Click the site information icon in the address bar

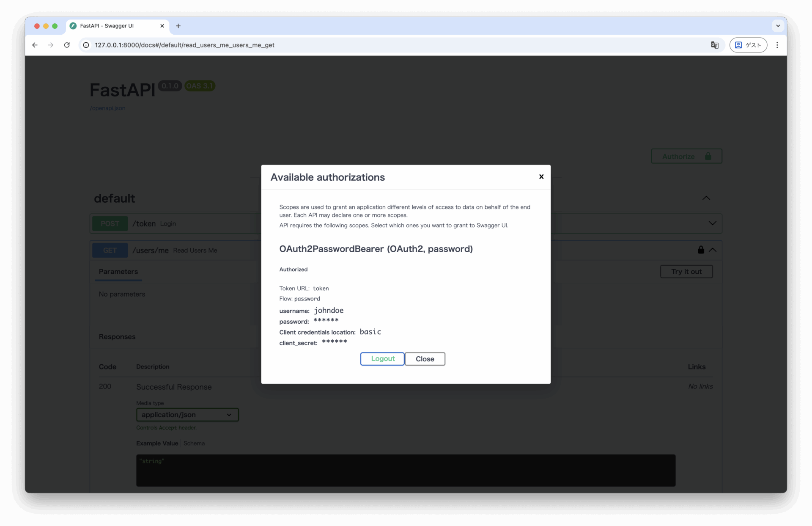pyautogui.click(x=86, y=45)
